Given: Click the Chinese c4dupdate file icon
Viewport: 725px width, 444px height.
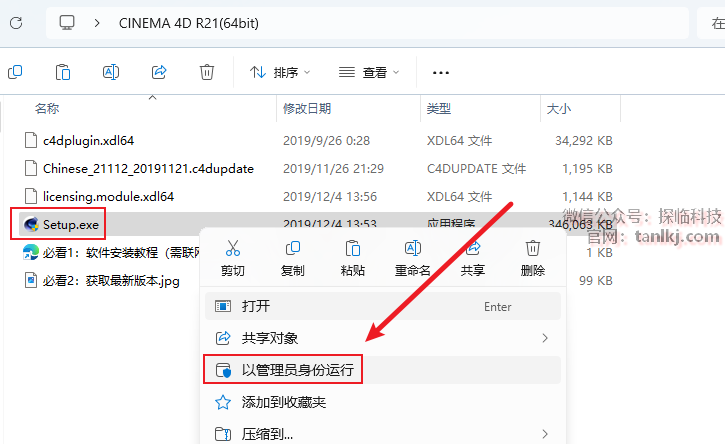Looking at the screenshot, I should point(31,169).
